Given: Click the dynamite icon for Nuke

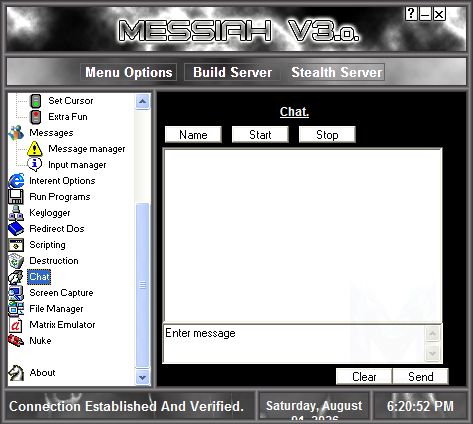Looking at the screenshot, I should (16, 341).
